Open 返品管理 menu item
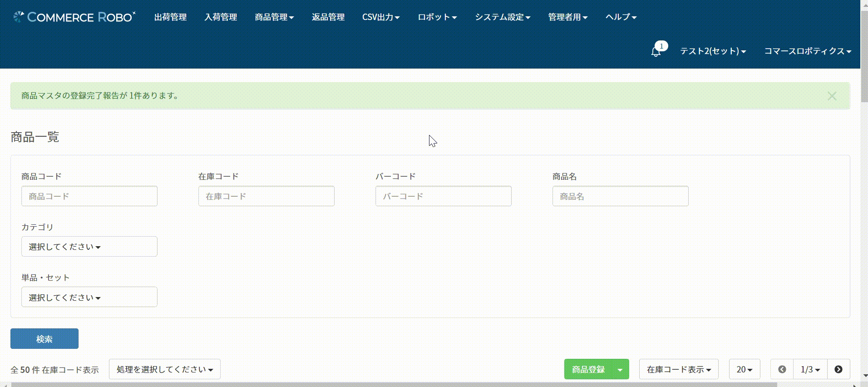 (x=328, y=17)
